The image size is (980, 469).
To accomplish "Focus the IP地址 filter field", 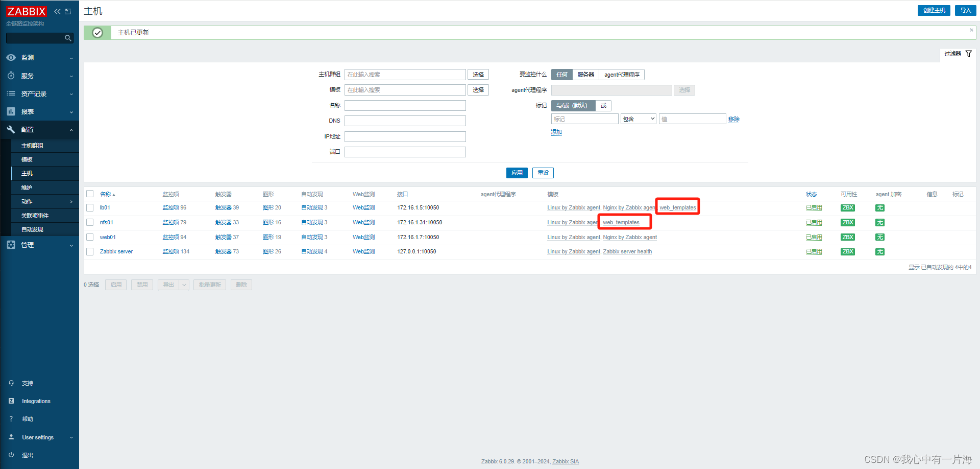I will coord(405,136).
